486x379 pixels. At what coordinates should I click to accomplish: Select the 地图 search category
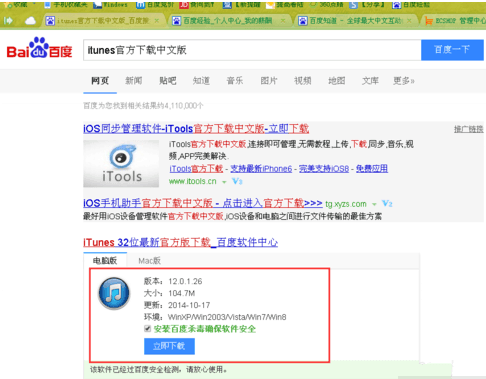point(337,81)
